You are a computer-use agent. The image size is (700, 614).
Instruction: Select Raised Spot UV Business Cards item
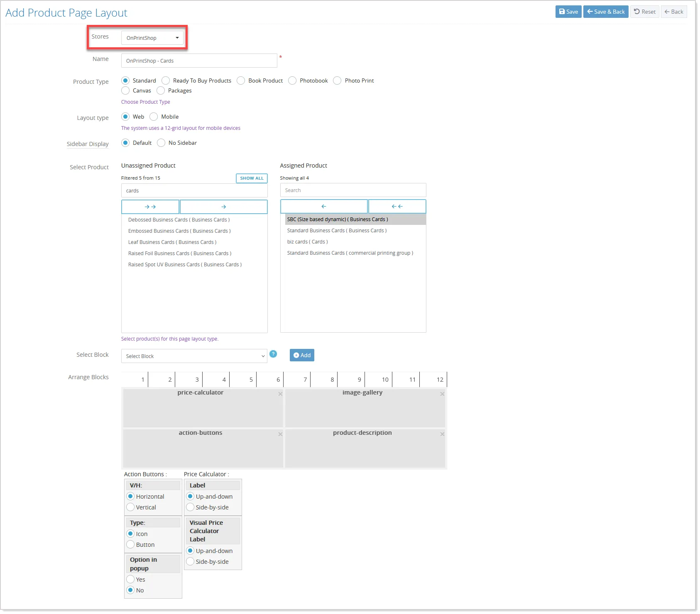(x=185, y=265)
